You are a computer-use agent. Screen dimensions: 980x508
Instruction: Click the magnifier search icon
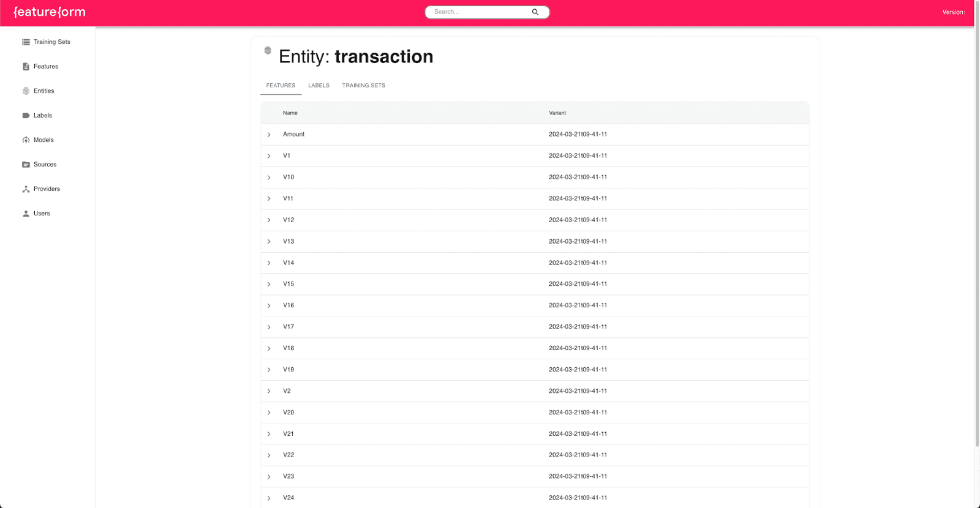pyautogui.click(x=535, y=12)
